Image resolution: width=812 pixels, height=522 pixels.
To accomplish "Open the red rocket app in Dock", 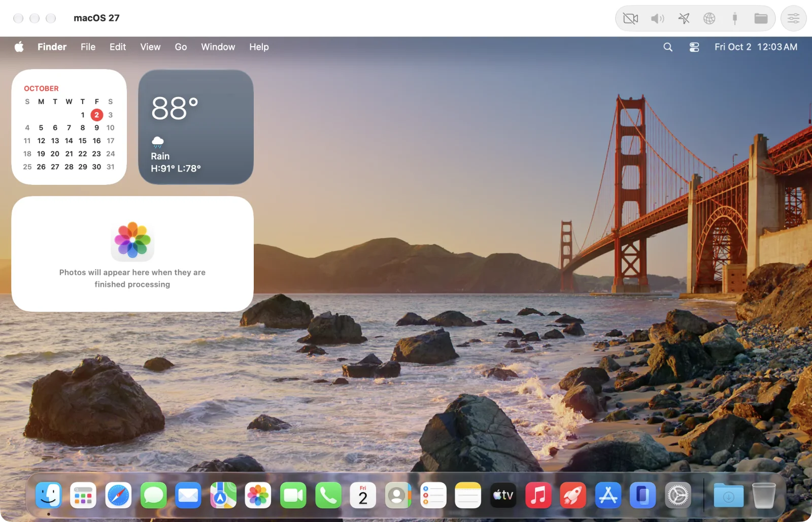I will tap(573, 495).
